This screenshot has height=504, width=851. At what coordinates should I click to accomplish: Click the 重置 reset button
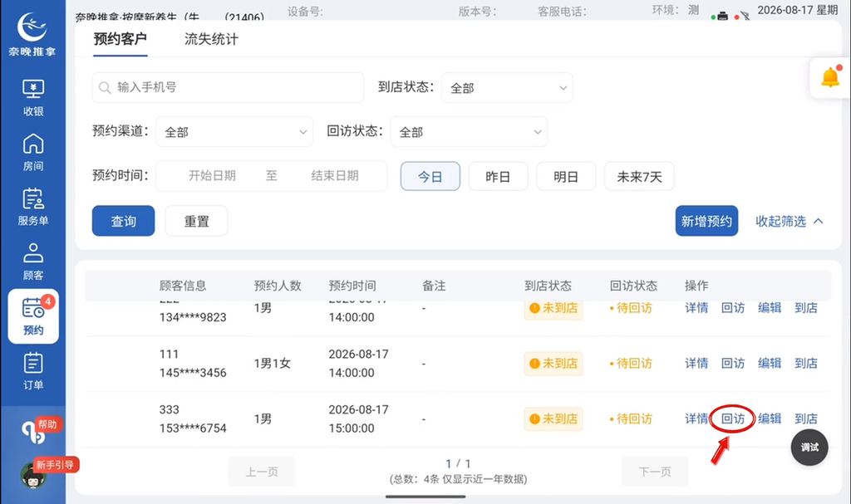(x=196, y=221)
